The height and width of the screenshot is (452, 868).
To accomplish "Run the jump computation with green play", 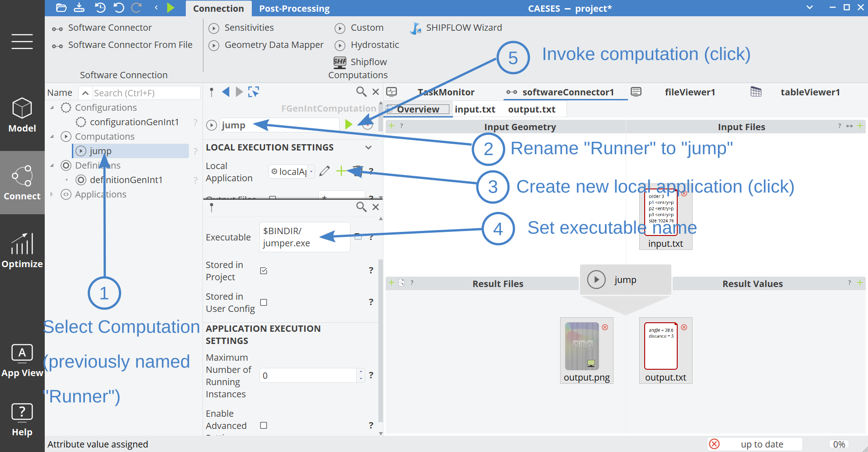I will [x=349, y=124].
